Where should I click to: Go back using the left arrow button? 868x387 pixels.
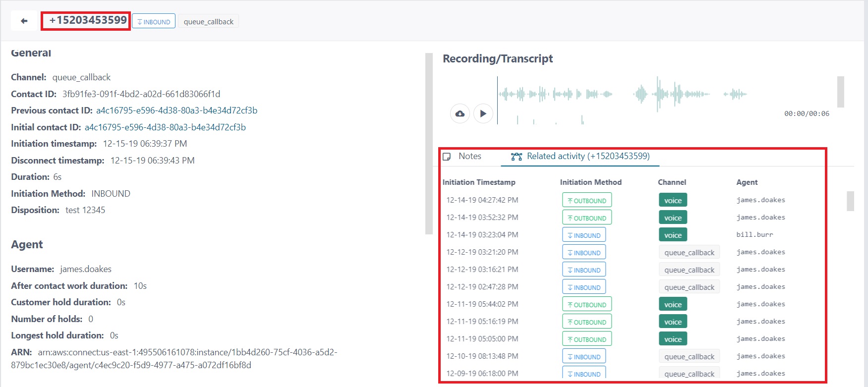click(24, 21)
